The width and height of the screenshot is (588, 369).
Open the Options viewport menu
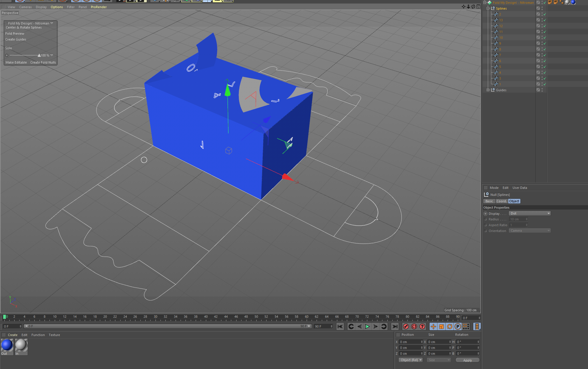point(57,7)
